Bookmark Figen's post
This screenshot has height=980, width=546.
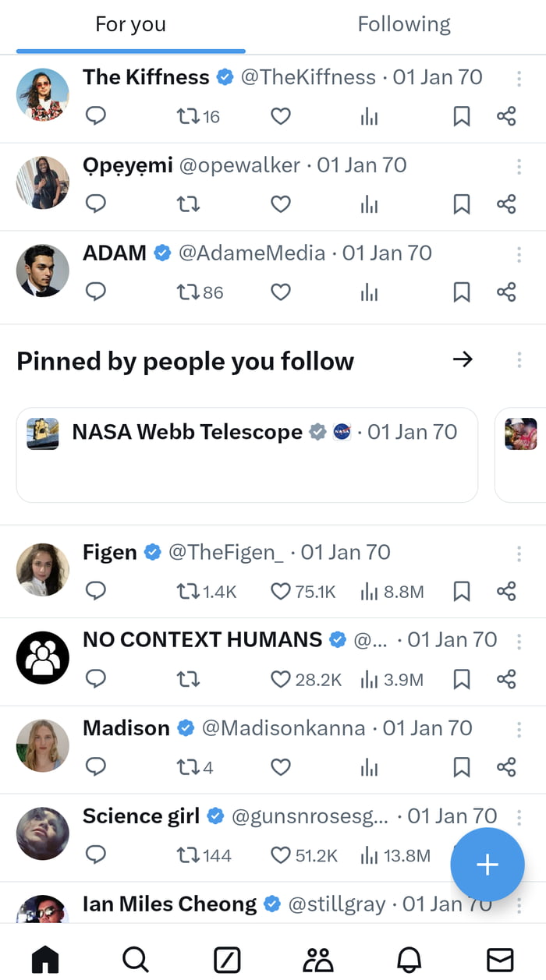pyautogui.click(x=460, y=591)
